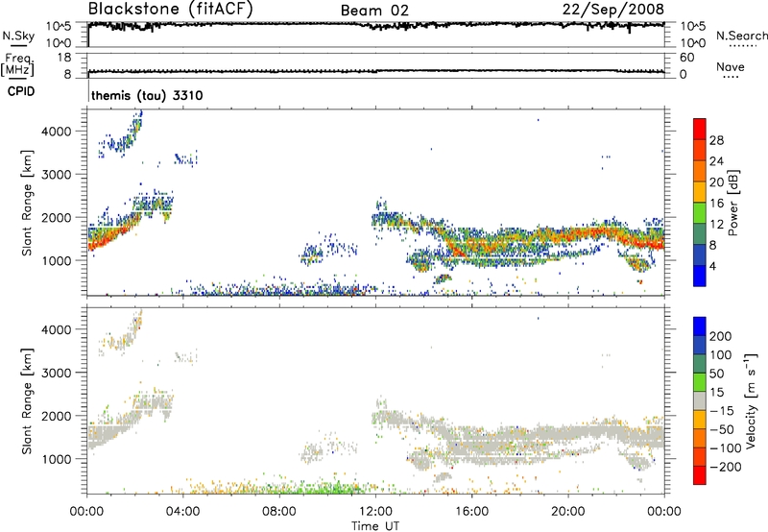Image resolution: width=768 pixels, height=532 pixels.
Task: Click '4000' on the power panel axis
Action: (56, 132)
